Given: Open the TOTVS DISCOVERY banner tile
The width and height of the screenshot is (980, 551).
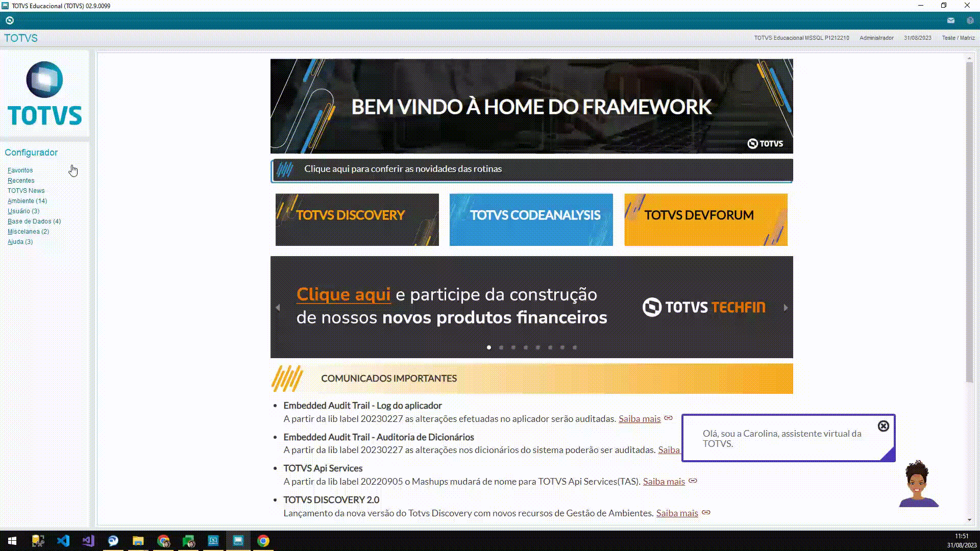Looking at the screenshot, I should (x=357, y=220).
